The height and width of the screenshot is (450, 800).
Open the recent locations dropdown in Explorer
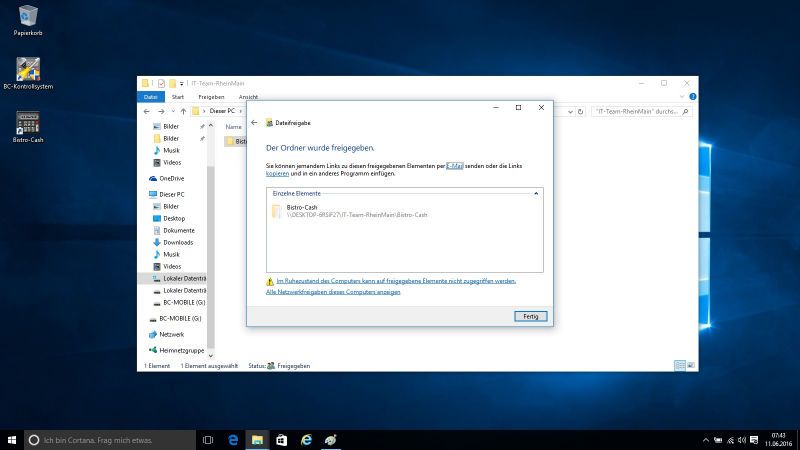click(173, 111)
